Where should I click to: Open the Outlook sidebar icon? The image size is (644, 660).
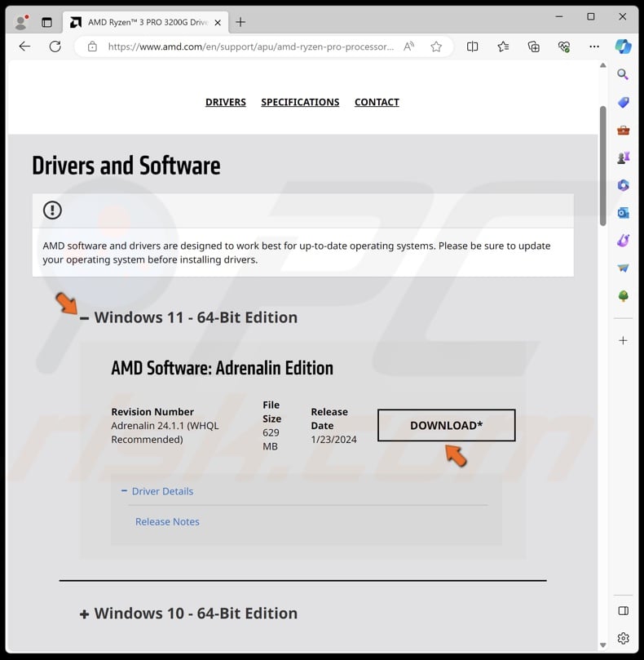[x=624, y=213]
